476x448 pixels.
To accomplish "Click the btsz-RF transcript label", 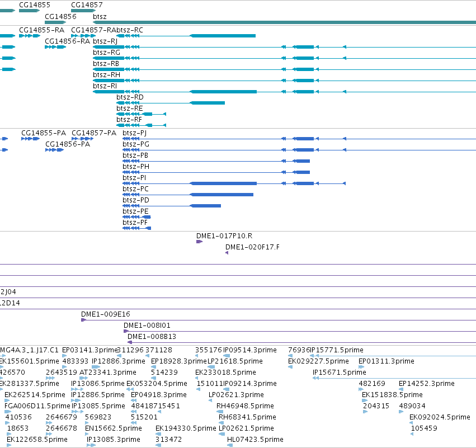I will [x=129, y=120].
